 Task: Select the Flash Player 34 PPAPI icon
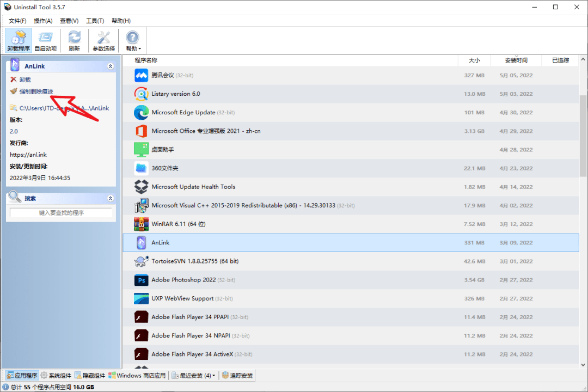pos(141,317)
